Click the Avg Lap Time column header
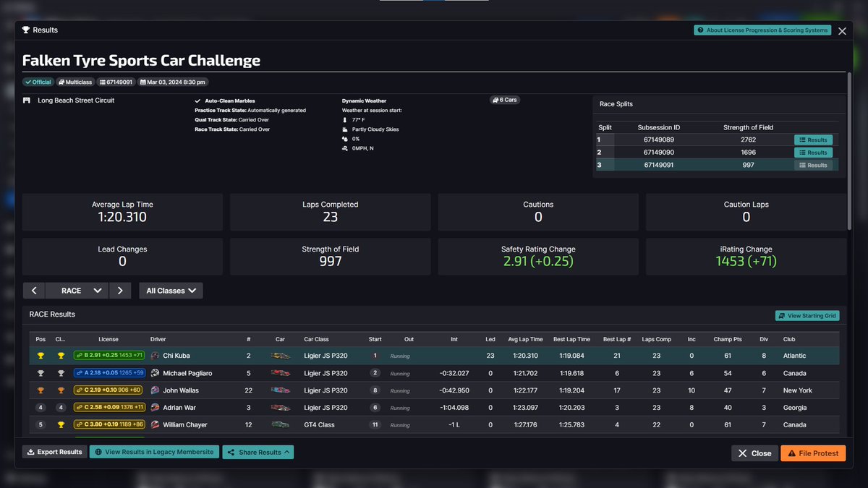Image resolution: width=868 pixels, height=488 pixels. (525, 339)
